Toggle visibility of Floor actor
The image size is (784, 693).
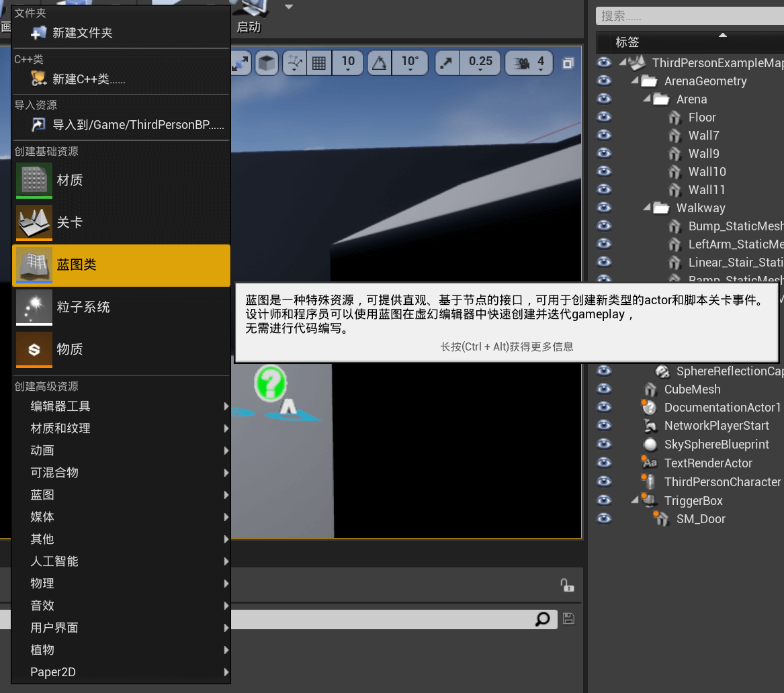604,117
